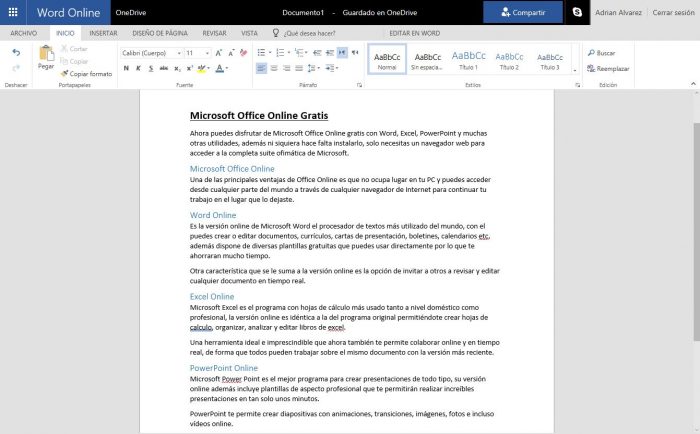Click the Redo arrow icon
Image resolution: width=700 pixels, height=434 pixels.
[x=16, y=68]
